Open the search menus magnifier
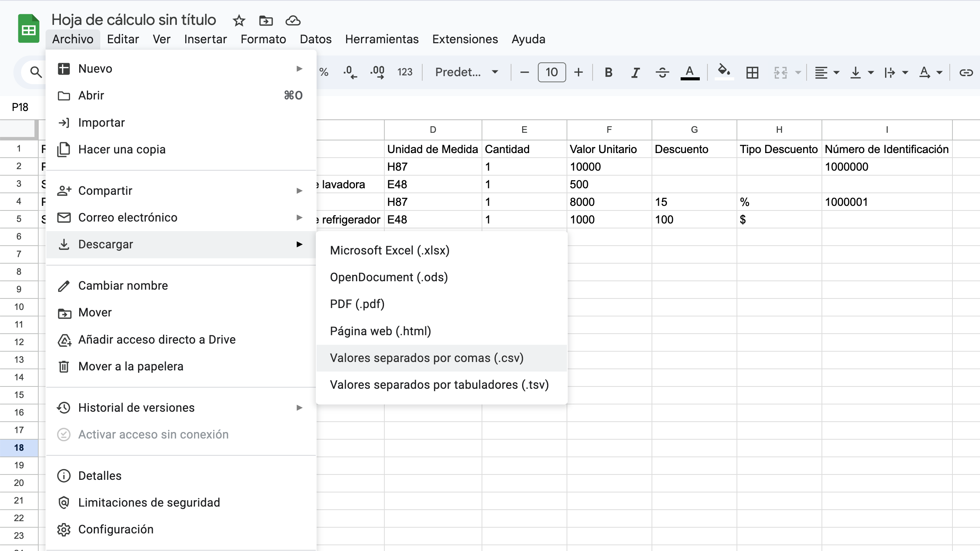 click(36, 72)
